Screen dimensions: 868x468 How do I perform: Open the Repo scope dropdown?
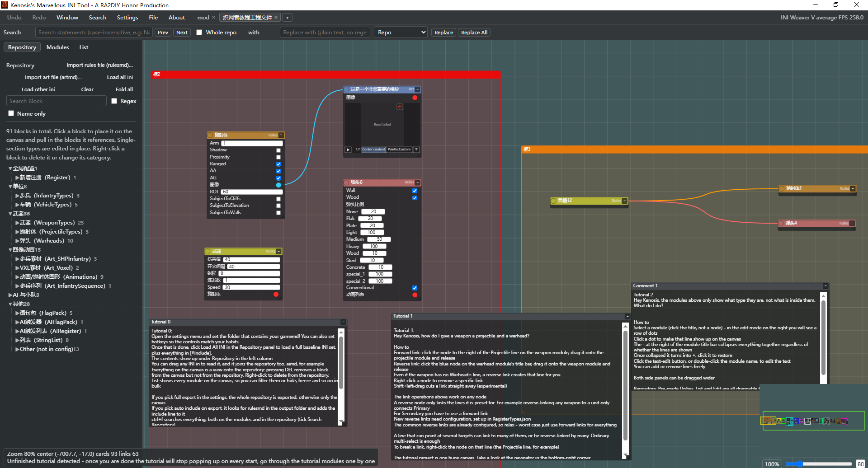click(x=401, y=33)
